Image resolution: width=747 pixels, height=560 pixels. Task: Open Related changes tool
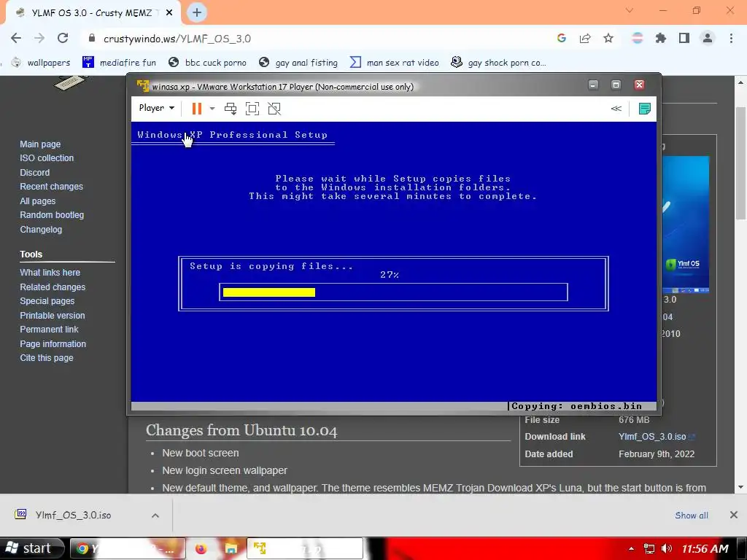click(53, 287)
